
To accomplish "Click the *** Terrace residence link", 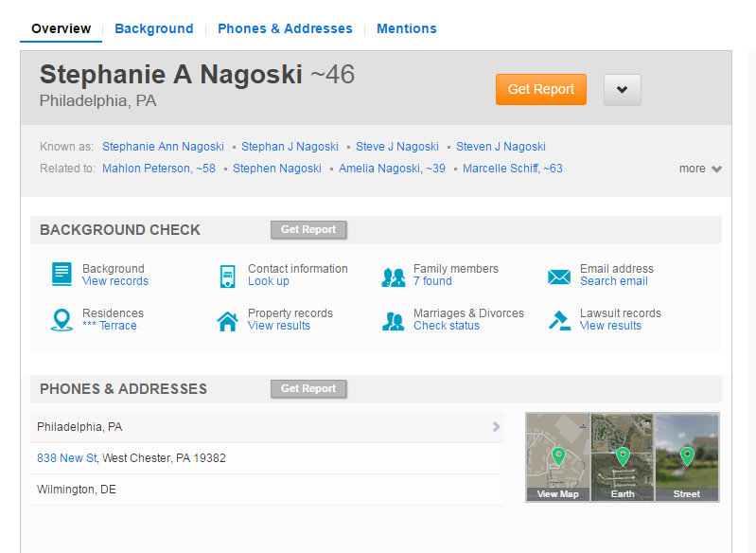I will click(x=110, y=326).
